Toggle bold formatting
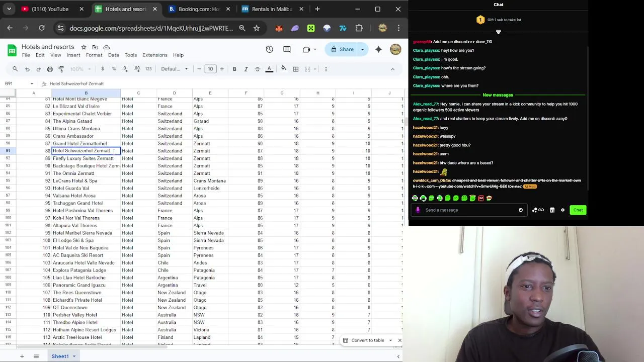The width and height of the screenshot is (644, 362). 234,69
